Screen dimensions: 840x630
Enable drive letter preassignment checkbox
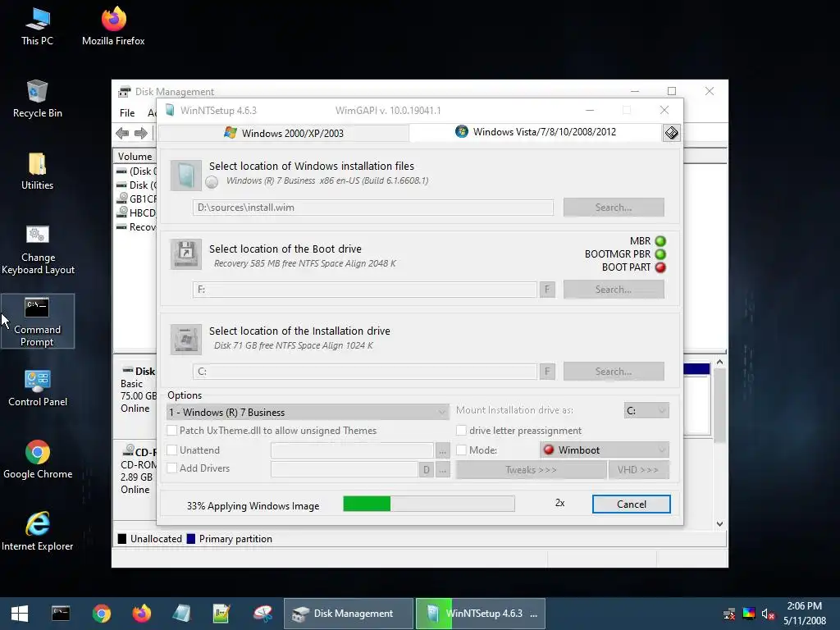coord(461,430)
